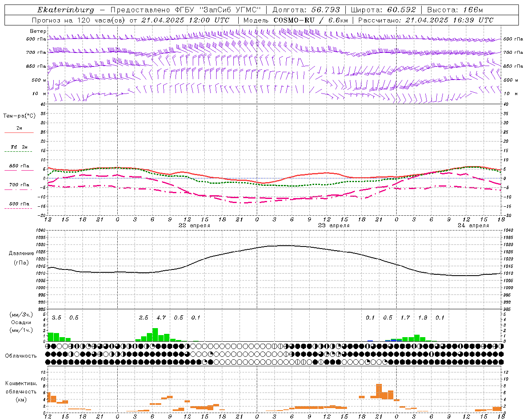Click the "1.9" three-hour precipitation value
Image resolution: width=525 pixels, height=420 pixels.
coord(422,318)
